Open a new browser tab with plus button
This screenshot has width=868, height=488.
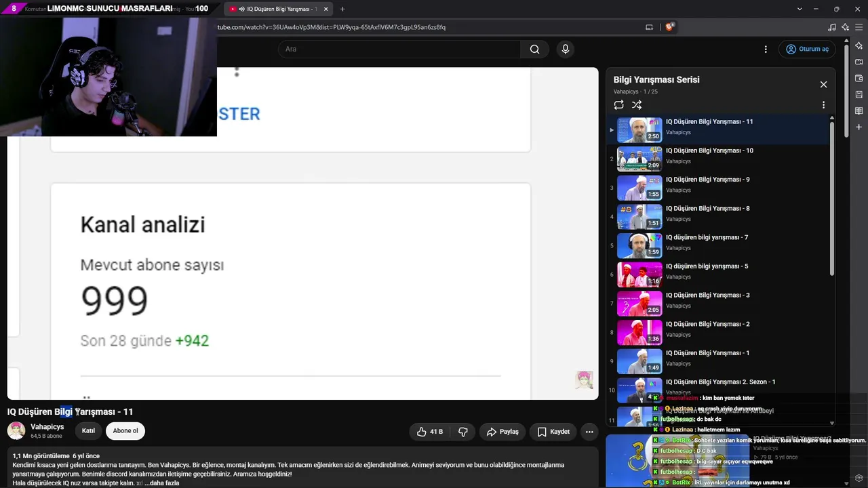point(342,9)
